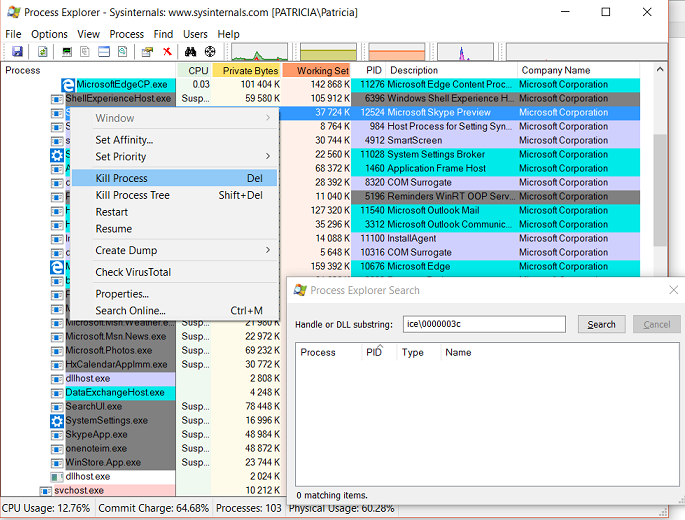Click the SearchUI.exe process icon
The width and height of the screenshot is (685, 520).
tap(57, 407)
